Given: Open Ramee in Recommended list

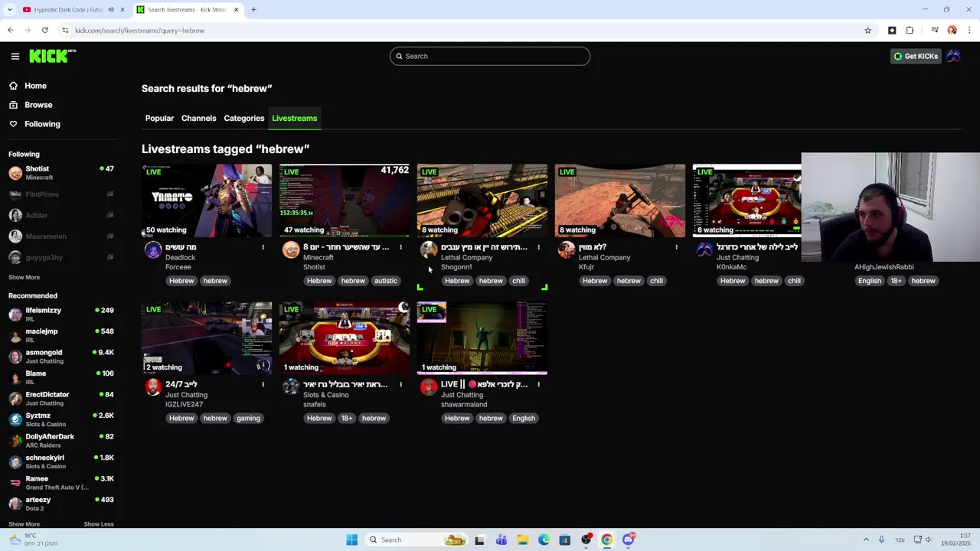Looking at the screenshot, I should pyautogui.click(x=61, y=483).
